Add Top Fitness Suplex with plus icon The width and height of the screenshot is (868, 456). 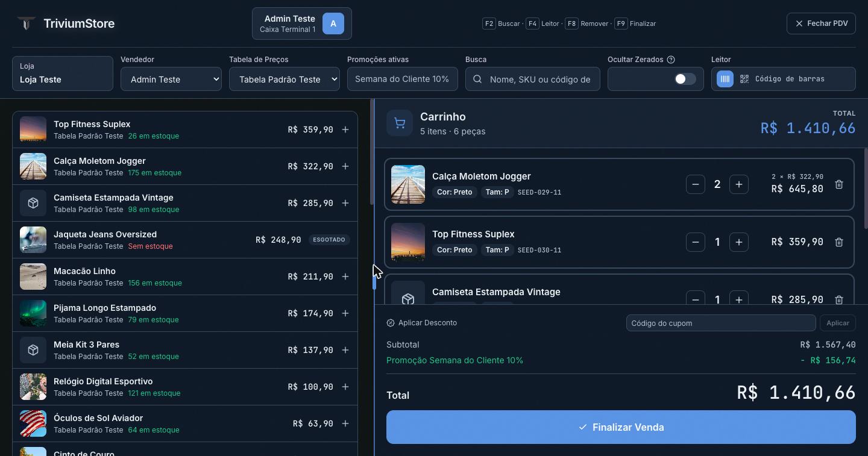coord(345,130)
